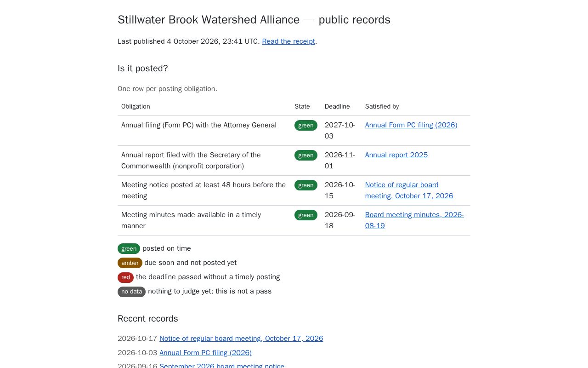Open the Annual report 2025 link
Viewport: 588px width, 368px height.
coord(396,155)
